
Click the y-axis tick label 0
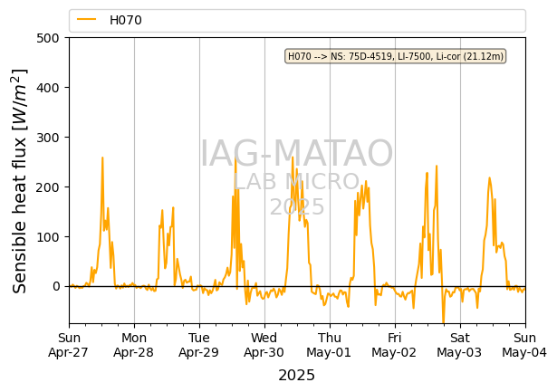click(x=56, y=287)
